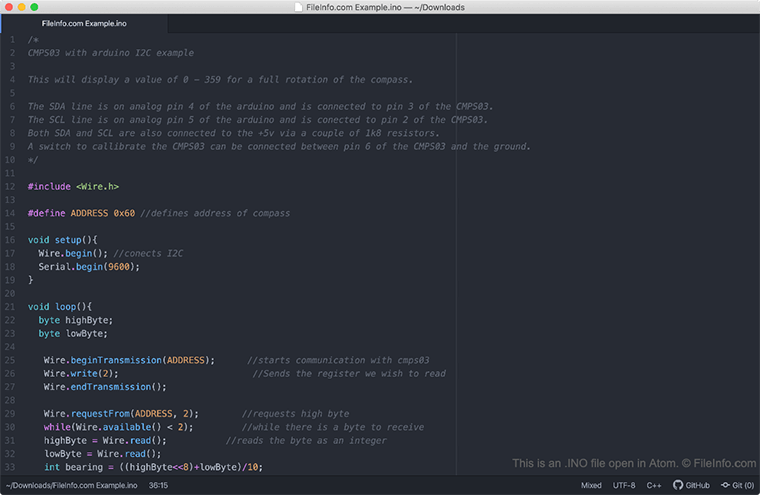This screenshot has width=760, height=495.
Task: Click the 0x60 address value
Action: click(124, 213)
